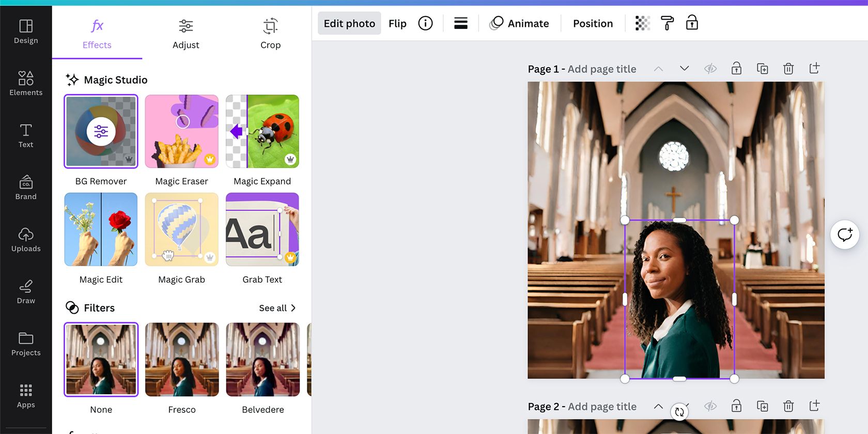This screenshot has width=868, height=434.
Task: Click the lock icon in the top toolbar
Action: click(692, 23)
